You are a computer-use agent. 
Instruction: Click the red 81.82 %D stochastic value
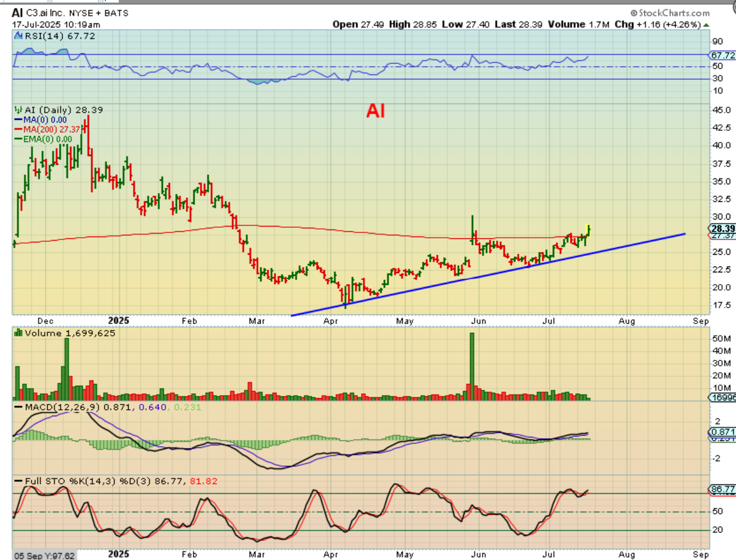pyautogui.click(x=204, y=481)
